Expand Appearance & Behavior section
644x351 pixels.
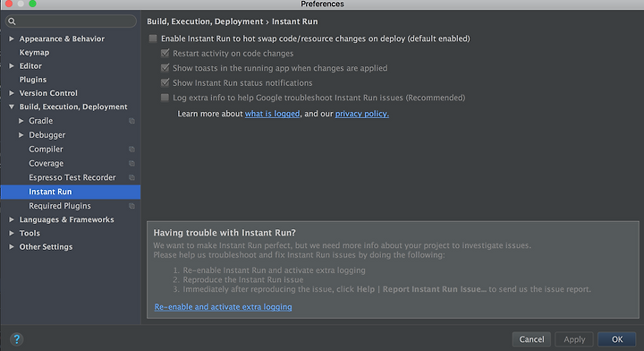12,39
